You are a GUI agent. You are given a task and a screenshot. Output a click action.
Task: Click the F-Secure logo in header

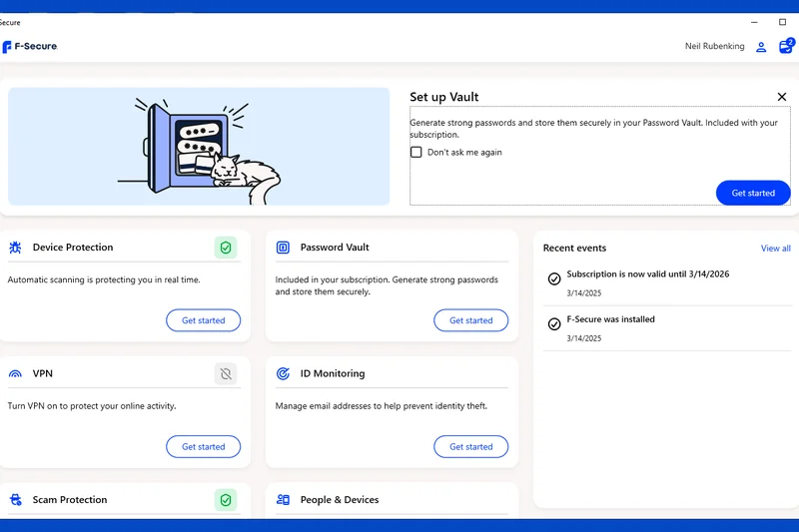click(30, 47)
